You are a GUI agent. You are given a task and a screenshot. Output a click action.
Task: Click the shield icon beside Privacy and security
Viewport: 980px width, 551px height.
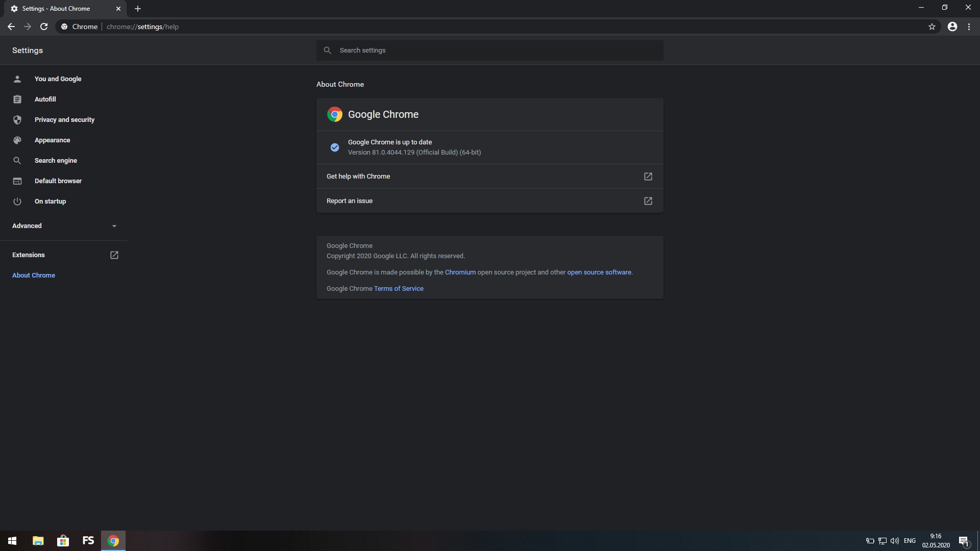[x=17, y=119]
